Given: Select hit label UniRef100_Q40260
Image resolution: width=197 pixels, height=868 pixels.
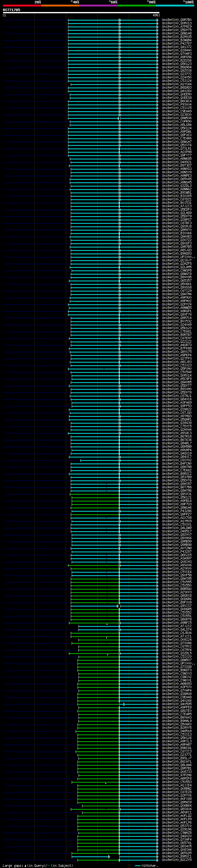Looking at the screenshot, I should click(x=177, y=91).
